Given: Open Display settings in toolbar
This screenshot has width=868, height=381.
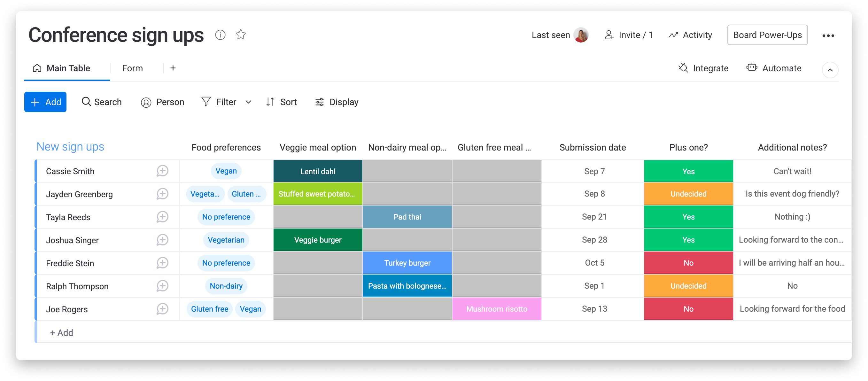Looking at the screenshot, I should 336,102.
